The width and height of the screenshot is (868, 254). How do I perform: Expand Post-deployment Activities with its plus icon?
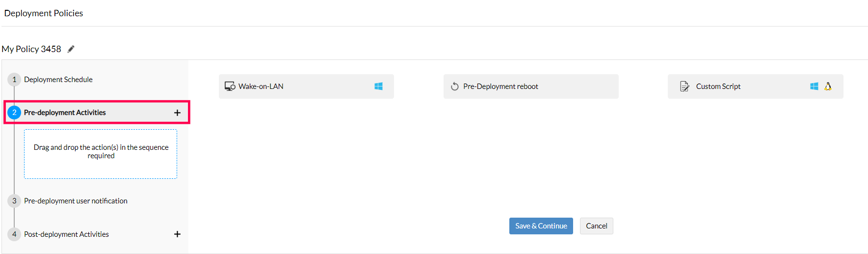pos(177,234)
